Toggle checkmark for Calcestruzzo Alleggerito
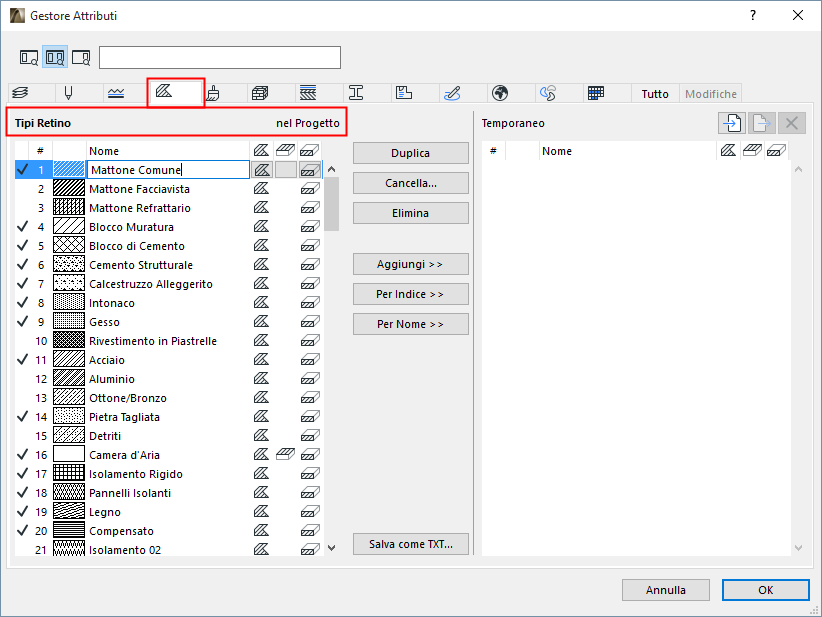Screen dimensions: 822x617 click(x=23, y=284)
